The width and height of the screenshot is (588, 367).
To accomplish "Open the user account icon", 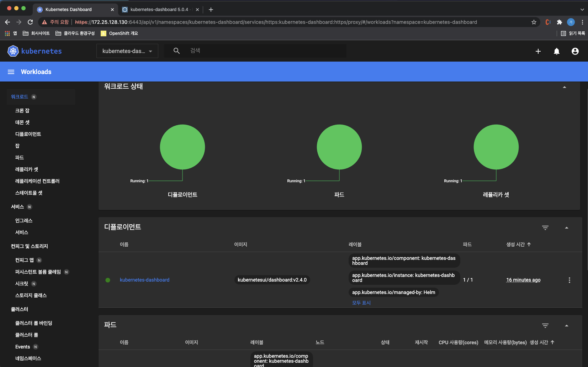I will point(575,51).
